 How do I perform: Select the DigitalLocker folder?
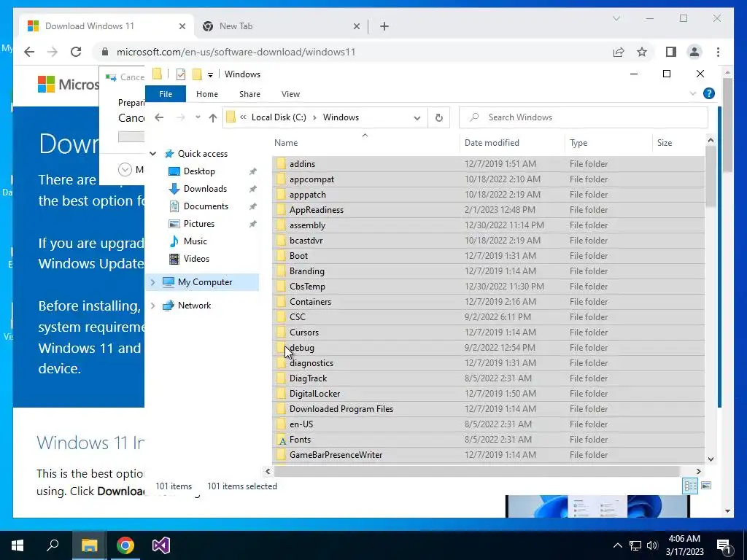click(x=488, y=393)
